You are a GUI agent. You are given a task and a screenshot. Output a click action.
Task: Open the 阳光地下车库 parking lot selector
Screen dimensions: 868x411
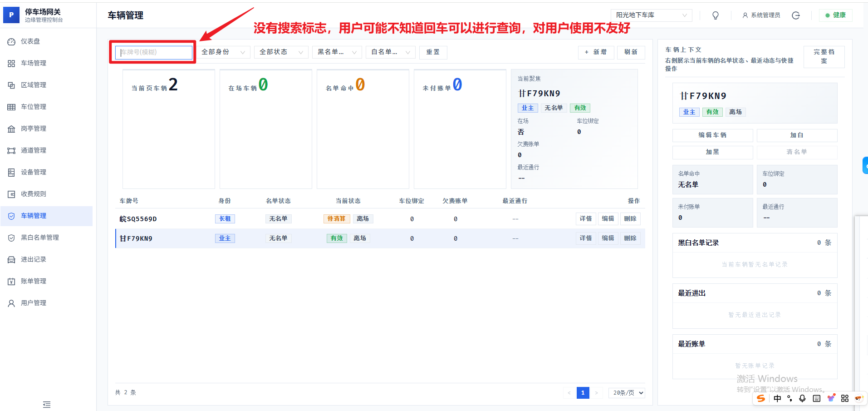(x=651, y=15)
